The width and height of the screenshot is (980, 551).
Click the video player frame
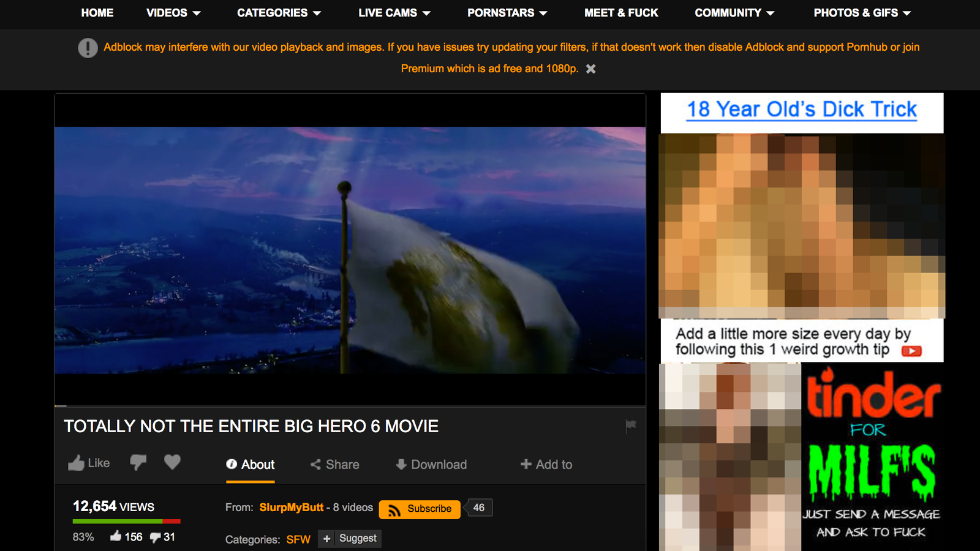[350, 250]
